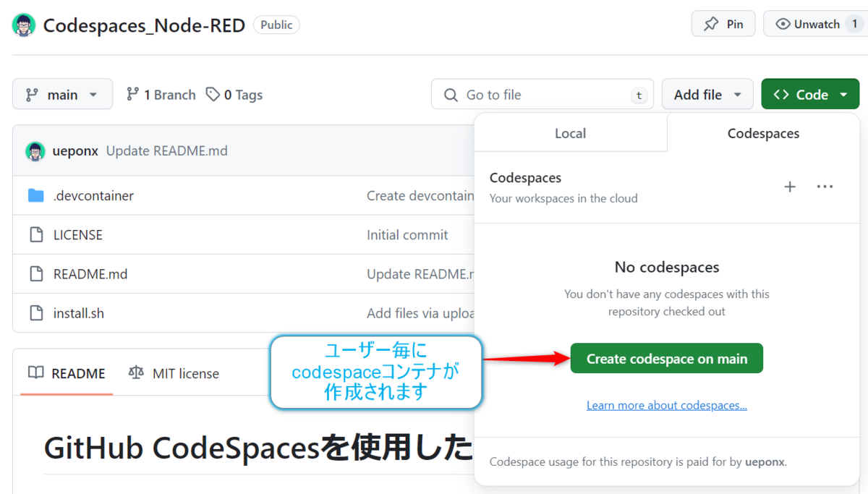Image resolution: width=868 pixels, height=494 pixels.
Task: Select the MIT license tab
Action: (x=174, y=373)
